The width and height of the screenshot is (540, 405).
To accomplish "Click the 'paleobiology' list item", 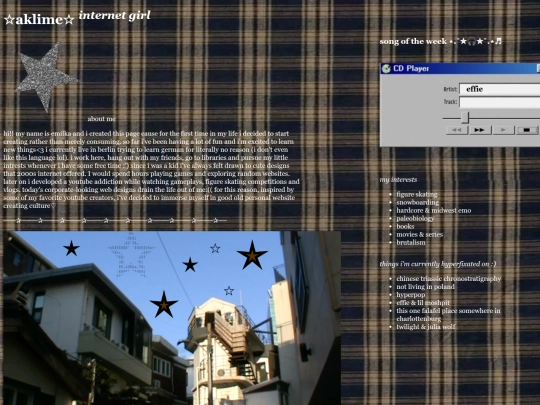I will pyautogui.click(x=415, y=219).
